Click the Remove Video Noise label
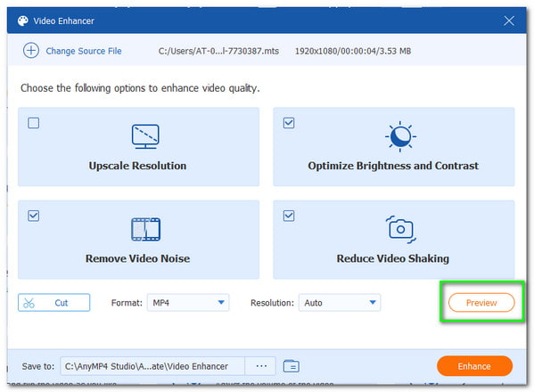534x392 pixels. (137, 258)
